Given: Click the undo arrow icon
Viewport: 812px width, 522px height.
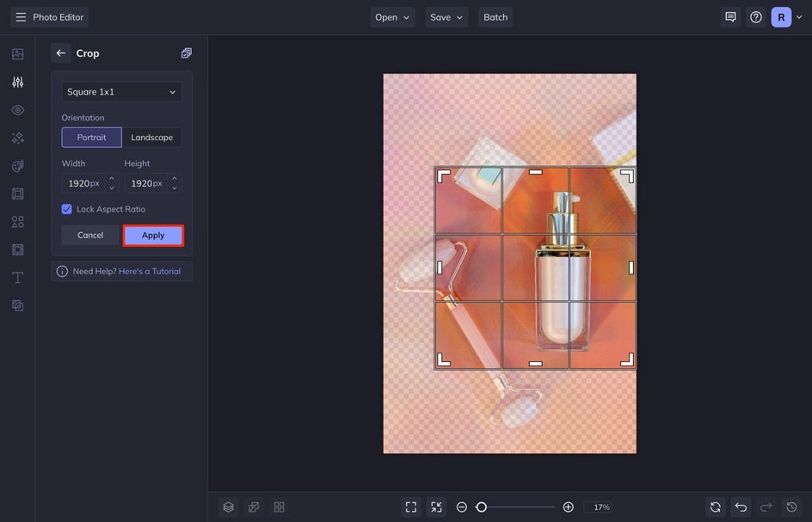Looking at the screenshot, I should (x=741, y=507).
